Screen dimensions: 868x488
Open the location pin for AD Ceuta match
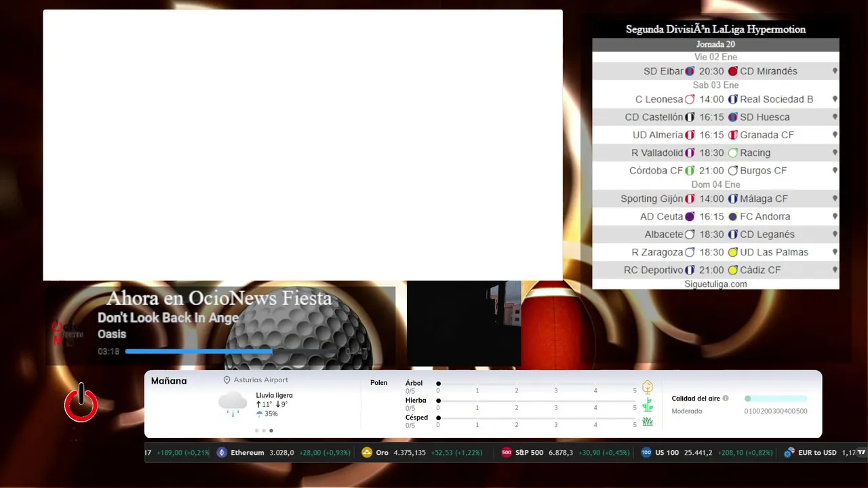[x=835, y=217]
